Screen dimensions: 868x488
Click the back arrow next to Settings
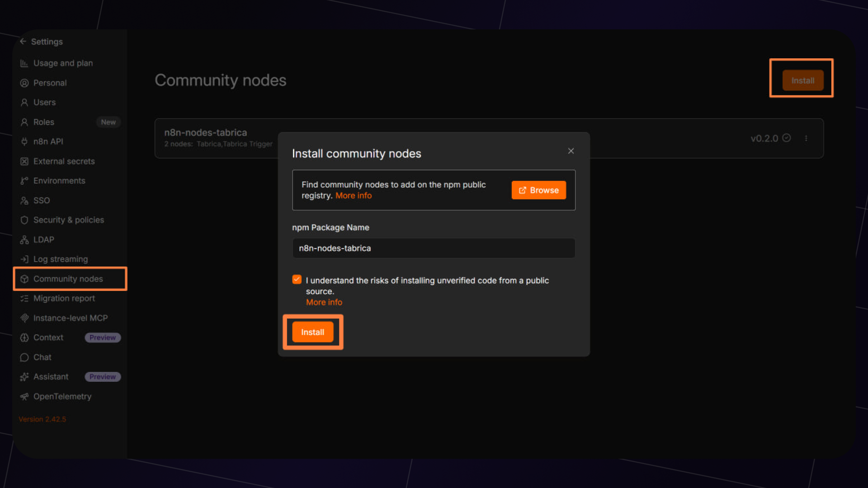[x=23, y=41]
